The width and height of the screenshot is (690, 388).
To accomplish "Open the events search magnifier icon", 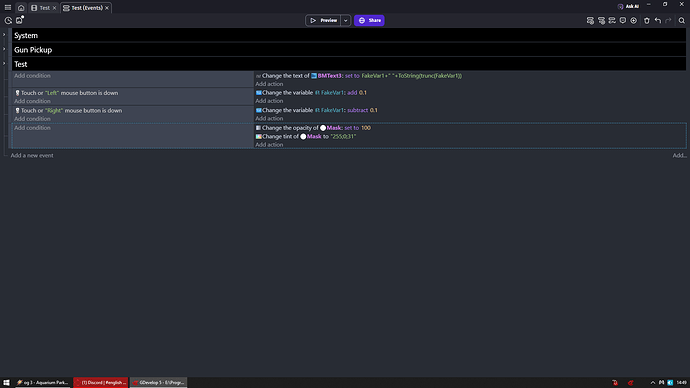I will [682, 21].
